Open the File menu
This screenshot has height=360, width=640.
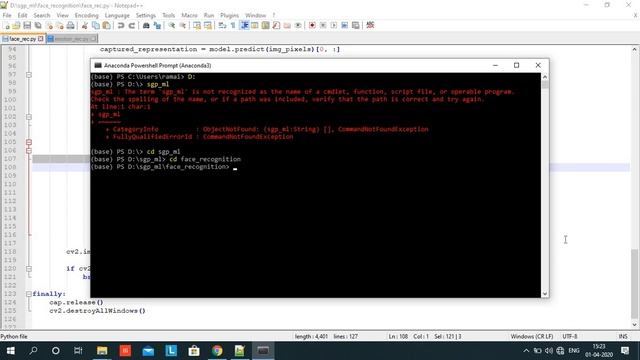pos(7,15)
